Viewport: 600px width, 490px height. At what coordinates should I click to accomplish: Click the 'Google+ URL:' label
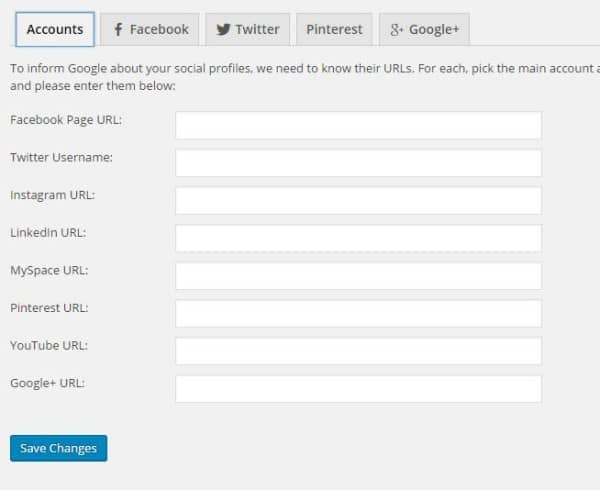click(x=47, y=383)
